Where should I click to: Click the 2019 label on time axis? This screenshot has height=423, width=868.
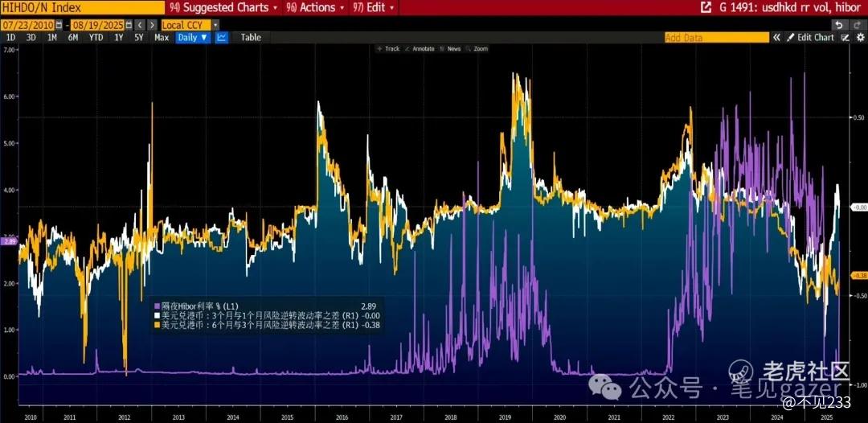[x=505, y=416]
